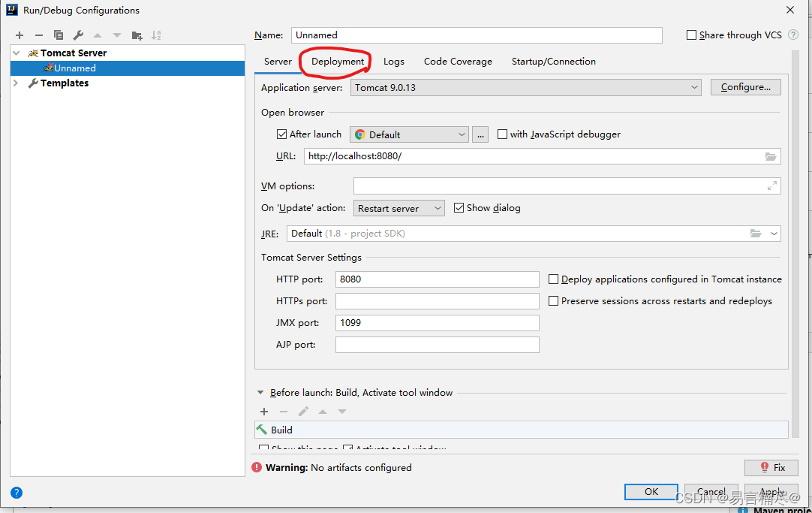Click the Configure... button
Screen dimensions: 812x513
point(746,87)
